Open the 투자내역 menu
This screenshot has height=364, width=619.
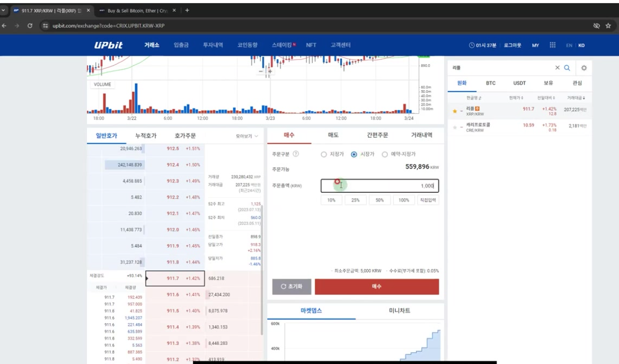pyautogui.click(x=213, y=45)
